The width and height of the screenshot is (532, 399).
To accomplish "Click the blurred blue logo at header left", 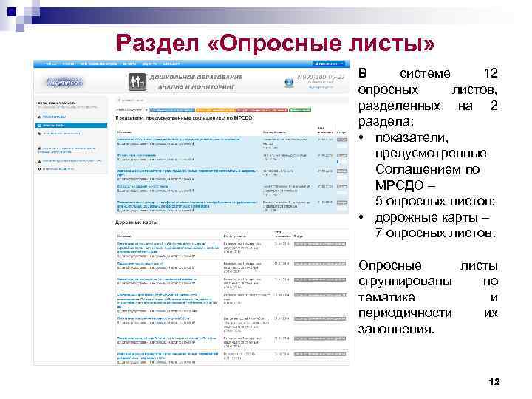I will click(x=65, y=82).
